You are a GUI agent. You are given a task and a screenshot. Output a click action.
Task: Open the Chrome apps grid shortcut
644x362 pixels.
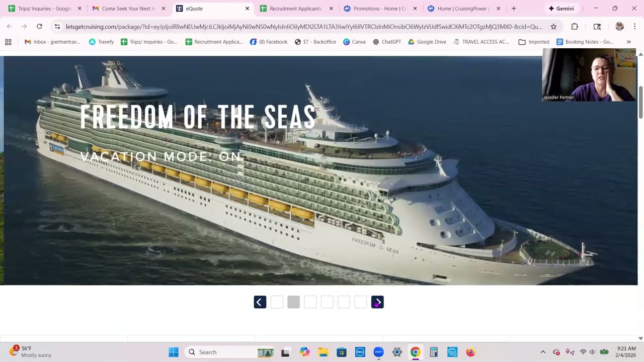8,42
